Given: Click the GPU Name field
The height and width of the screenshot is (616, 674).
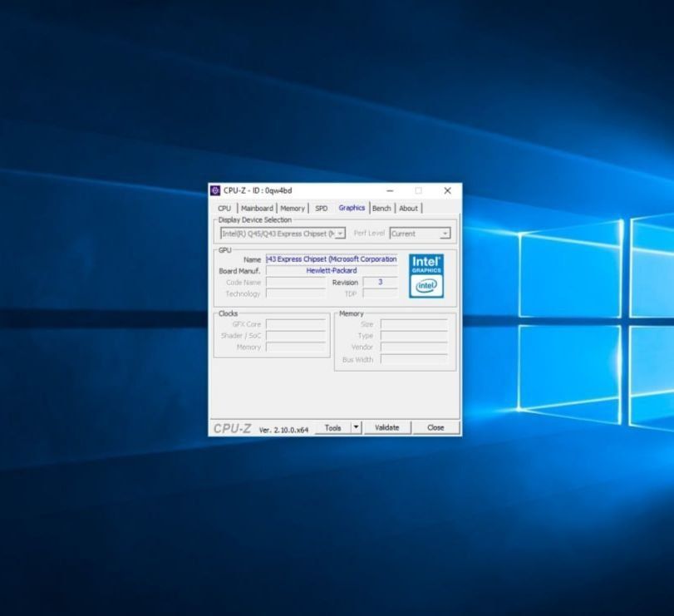Looking at the screenshot, I should tap(332, 259).
